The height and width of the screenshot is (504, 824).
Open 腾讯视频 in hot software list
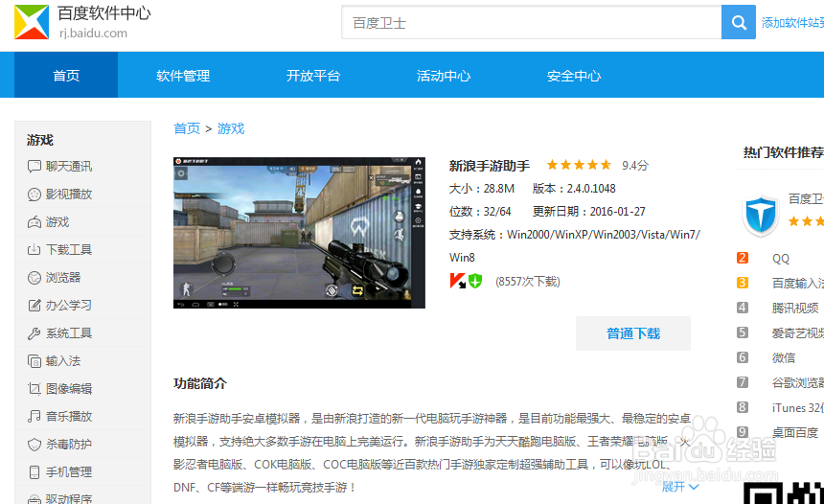click(795, 308)
